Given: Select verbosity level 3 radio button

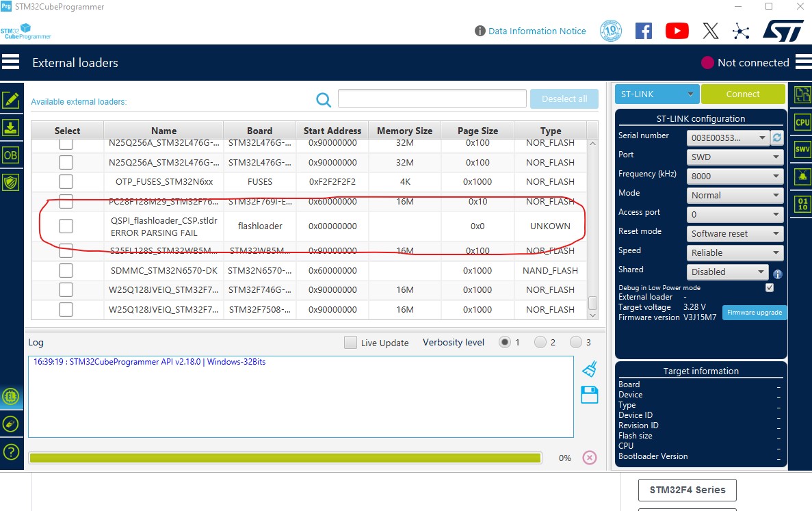Looking at the screenshot, I should [x=577, y=342].
